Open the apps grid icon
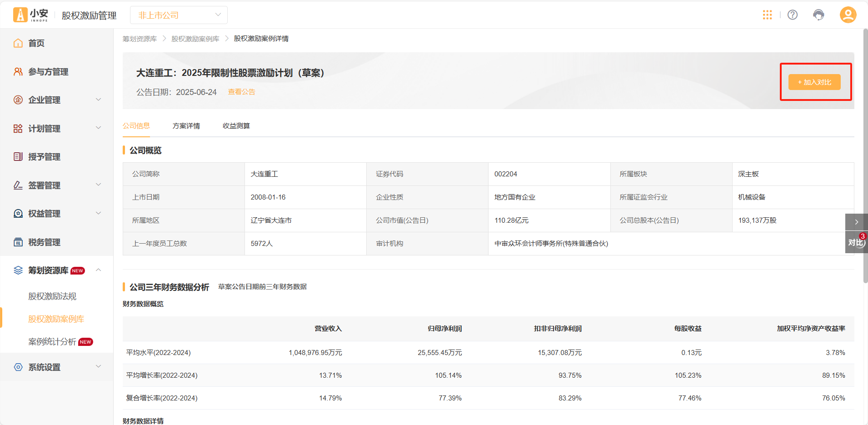Image resolution: width=868 pixels, height=425 pixels. pos(767,15)
